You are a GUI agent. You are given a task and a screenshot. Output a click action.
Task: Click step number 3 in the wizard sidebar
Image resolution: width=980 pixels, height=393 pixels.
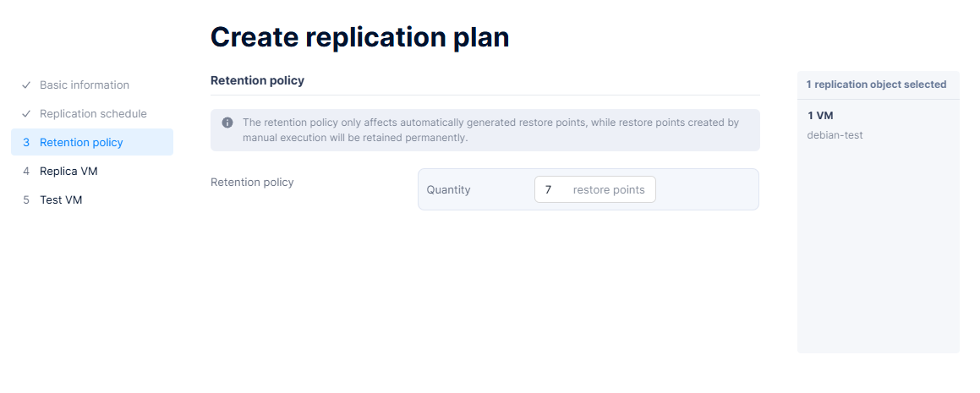[26, 143]
